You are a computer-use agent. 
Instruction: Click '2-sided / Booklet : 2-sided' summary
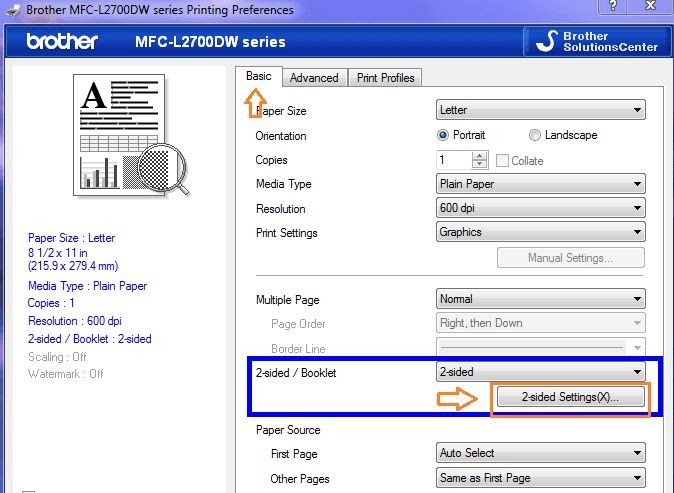[89, 339]
